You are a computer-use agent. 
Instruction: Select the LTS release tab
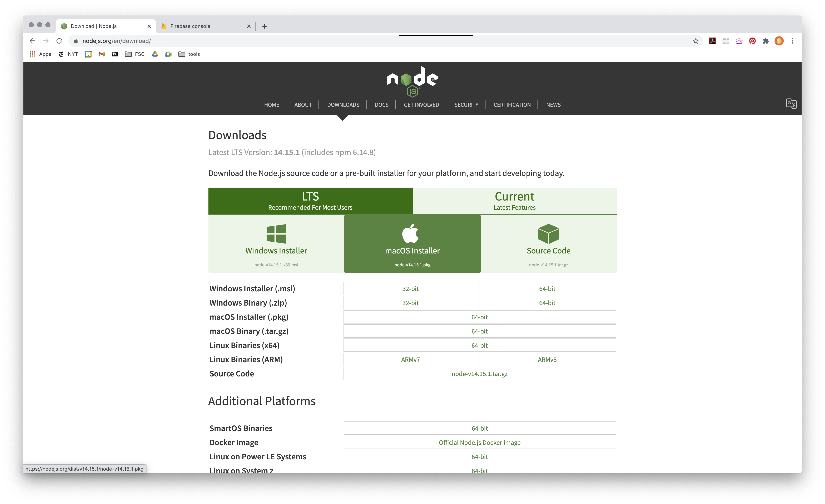[x=310, y=201]
